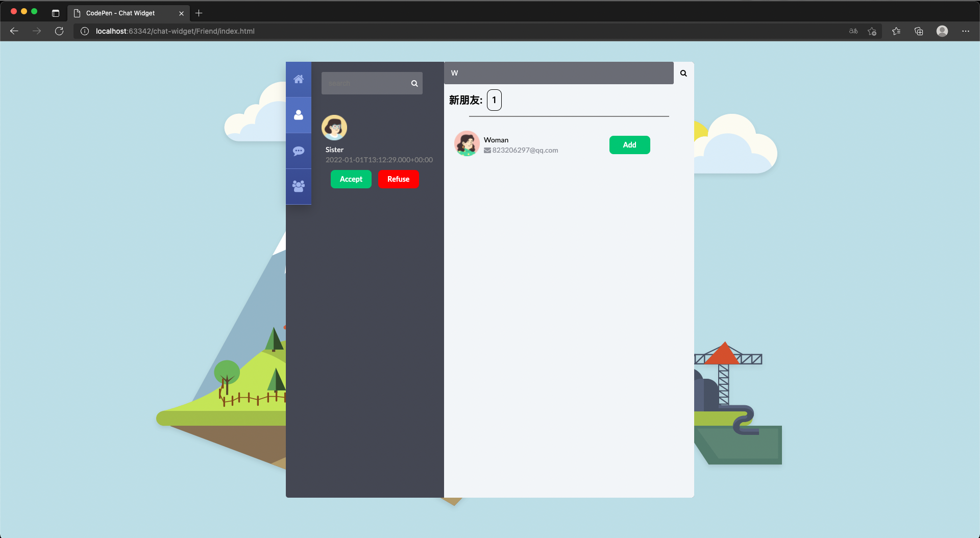Open the home icon in sidebar

[299, 79]
